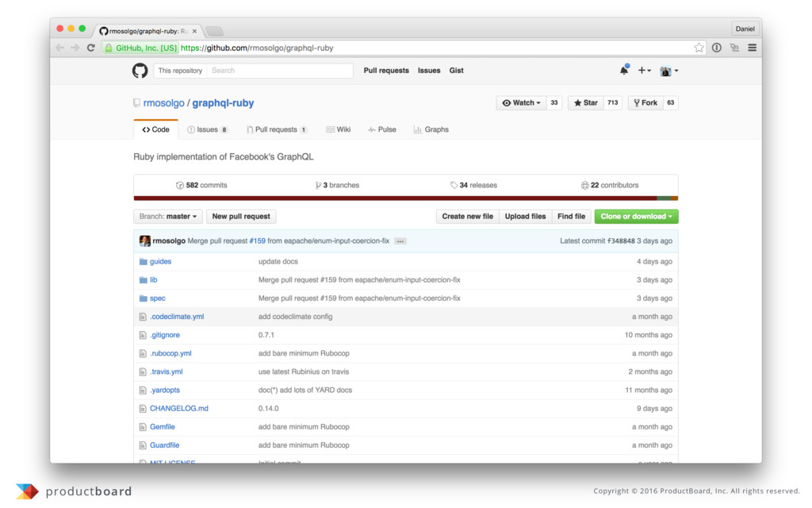
Task: Open the Branch: master dropdown
Action: [x=168, y=216]
